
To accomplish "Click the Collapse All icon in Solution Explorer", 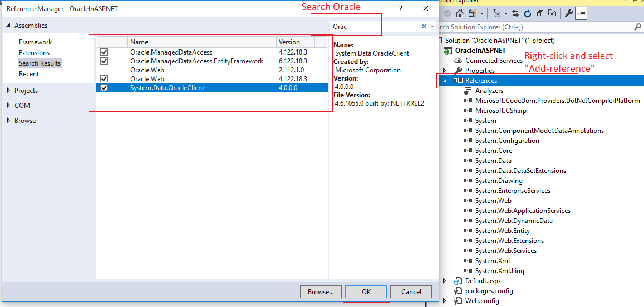I will pos(540,13).
